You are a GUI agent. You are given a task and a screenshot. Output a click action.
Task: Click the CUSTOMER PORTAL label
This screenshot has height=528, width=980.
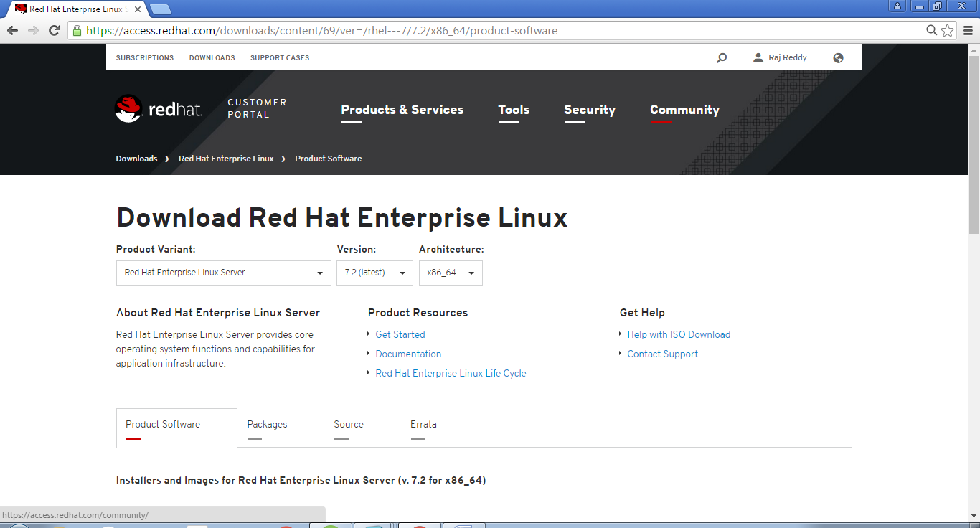pos(257,108)
